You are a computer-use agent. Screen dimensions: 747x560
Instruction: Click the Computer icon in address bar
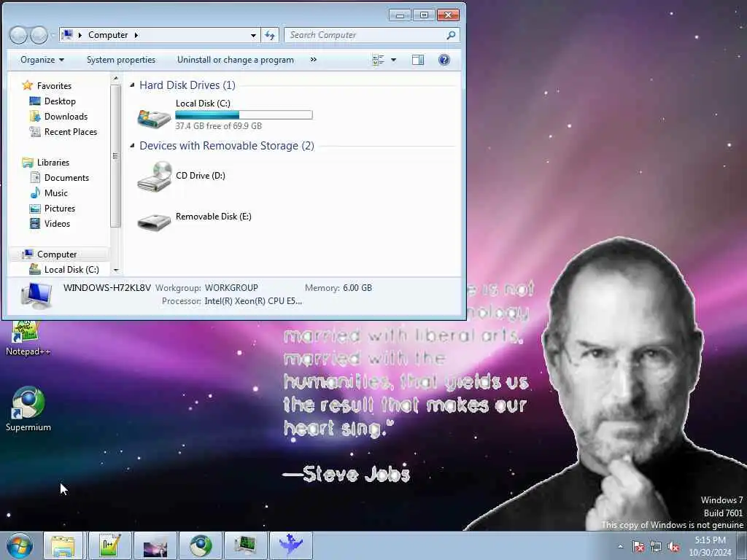pyautogui.click(x=68, y=35)
